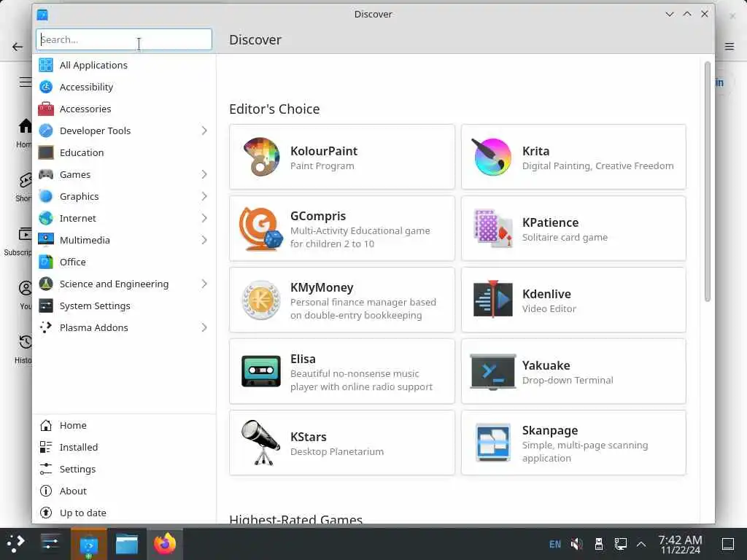Screen dimensions: 747x560
Task: Open the Up to date page
Action: (x=124, y=513)
